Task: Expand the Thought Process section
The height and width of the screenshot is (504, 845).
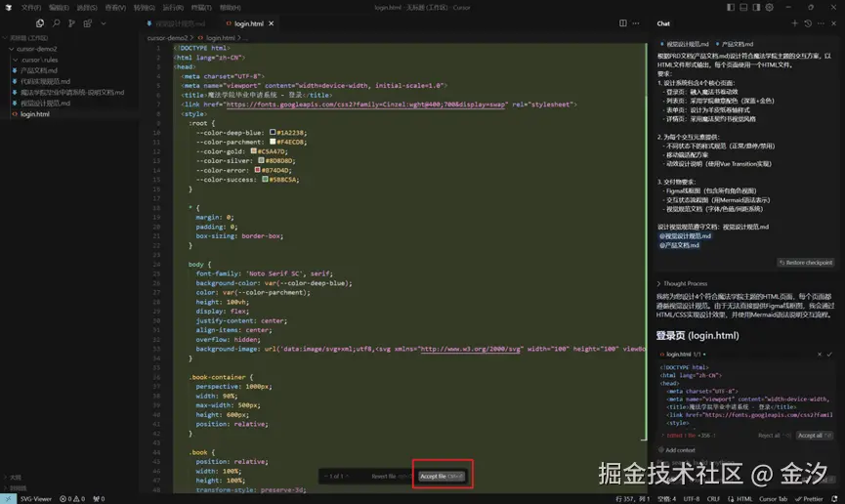Action: [x=682, y=283]
